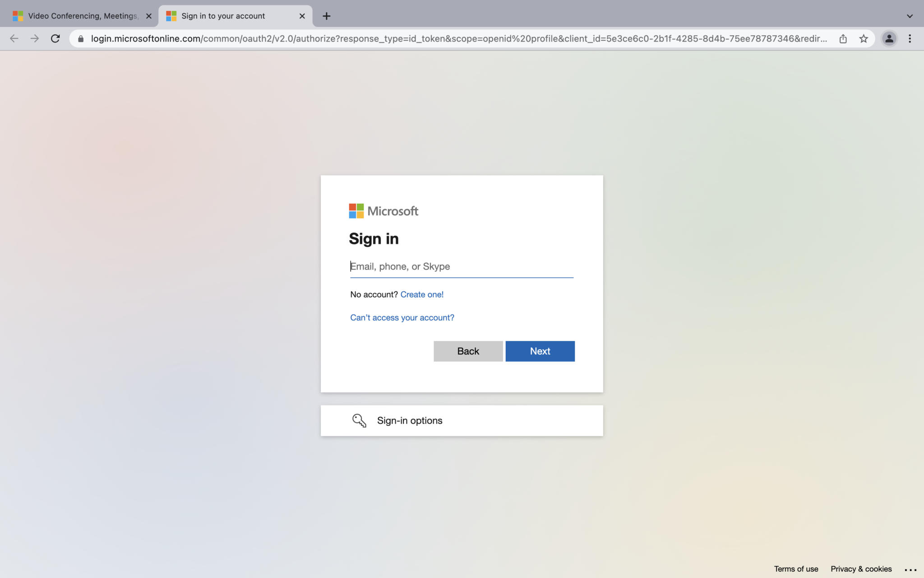
Task: Close the Video Conferencing tab
Action: pos(149,16)
